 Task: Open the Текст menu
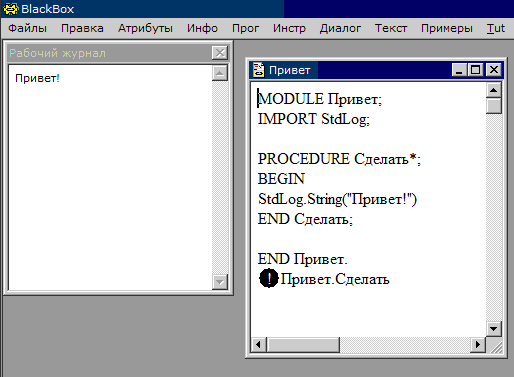391,28
